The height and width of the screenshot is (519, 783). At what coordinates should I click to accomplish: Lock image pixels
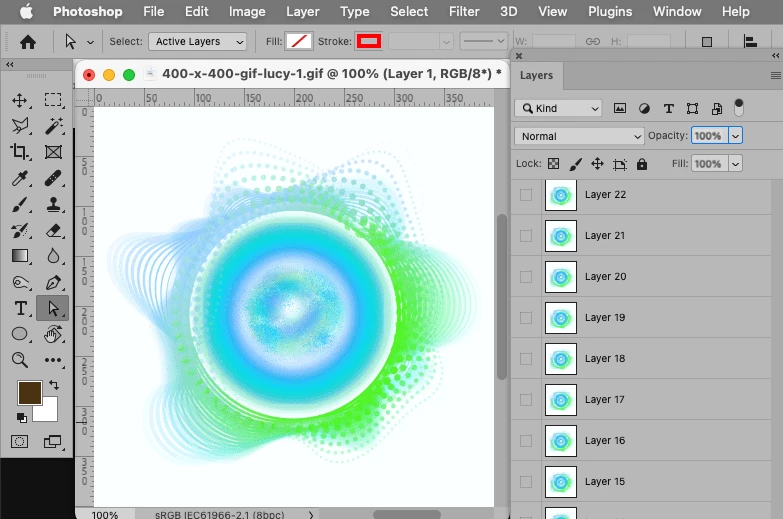point(575,164)
